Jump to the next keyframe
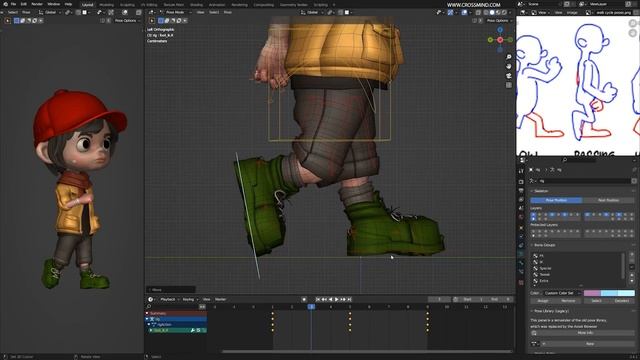 (x=343, y=300)
